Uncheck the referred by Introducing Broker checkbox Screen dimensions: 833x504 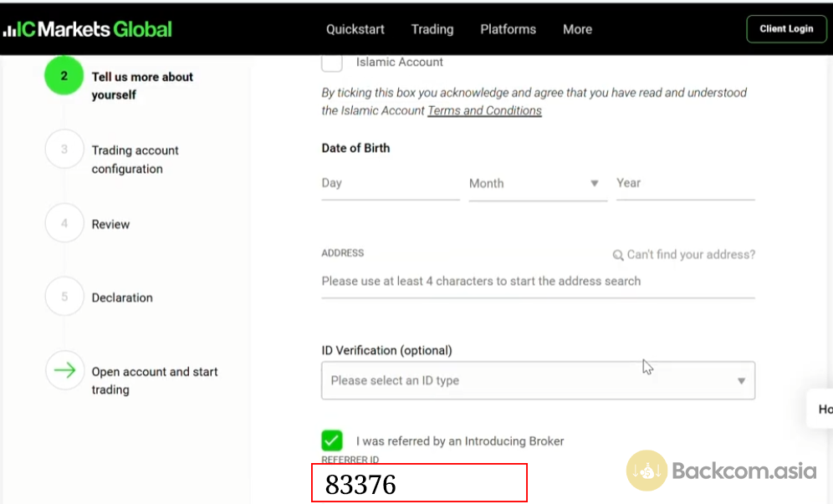click(332, 440)
